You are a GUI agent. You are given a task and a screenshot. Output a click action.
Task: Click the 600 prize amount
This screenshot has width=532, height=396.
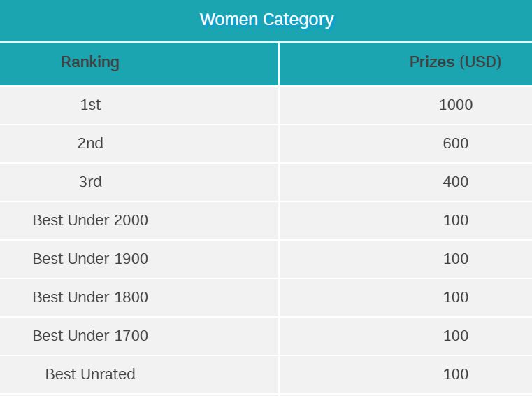[456, 143]
